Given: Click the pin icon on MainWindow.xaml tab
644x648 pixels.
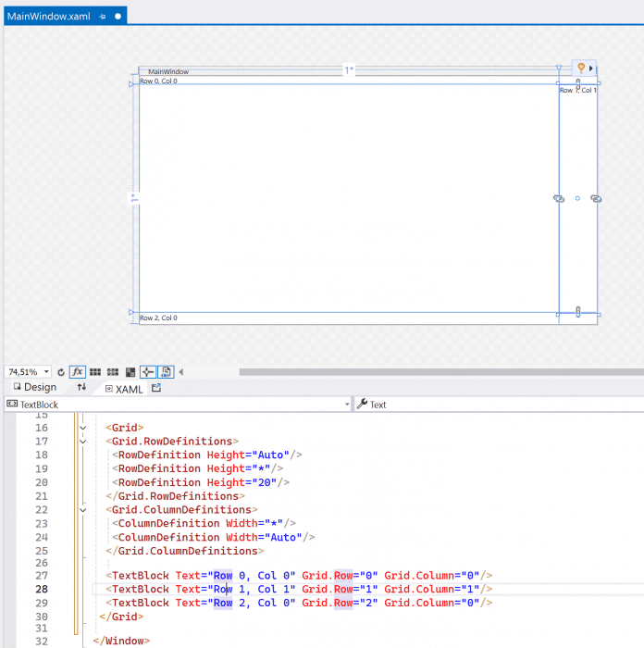Looking at the screenshot, I should (x=103, y=17).
